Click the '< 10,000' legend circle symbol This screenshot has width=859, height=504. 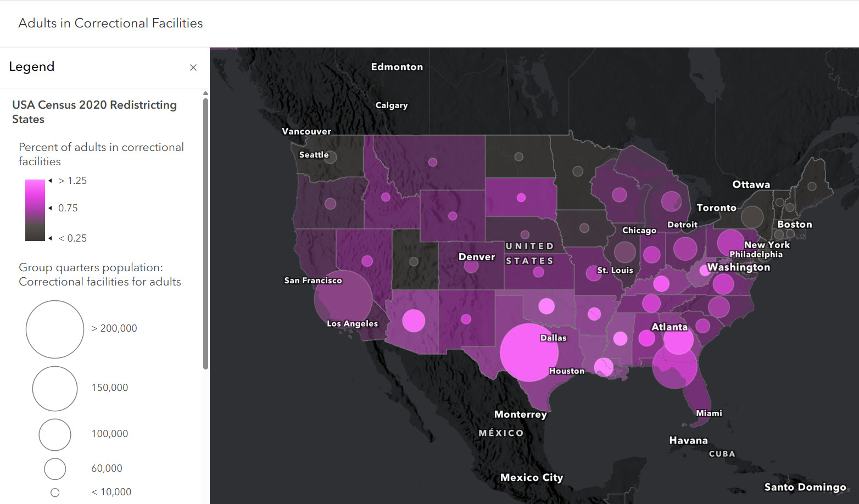[x=55, y=492]
